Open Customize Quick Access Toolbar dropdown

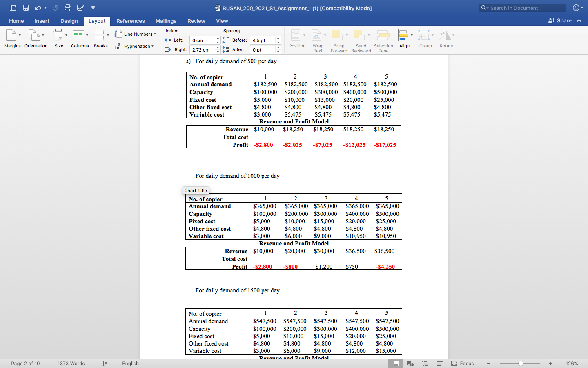click(93, 8)
